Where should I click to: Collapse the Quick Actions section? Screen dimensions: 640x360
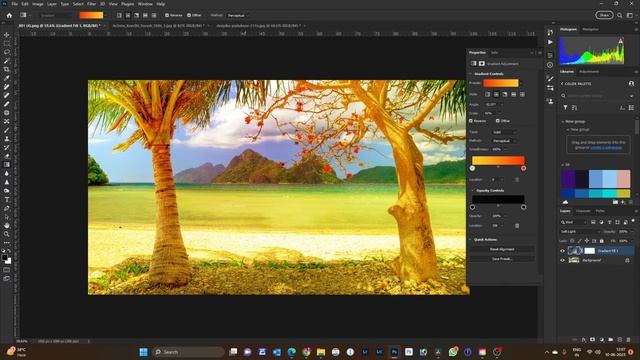click(470, 240)
